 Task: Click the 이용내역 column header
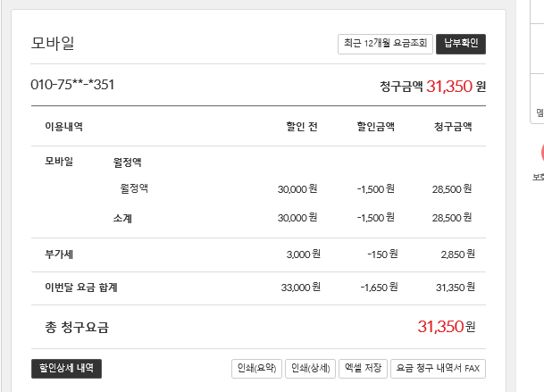pos(63,127)
